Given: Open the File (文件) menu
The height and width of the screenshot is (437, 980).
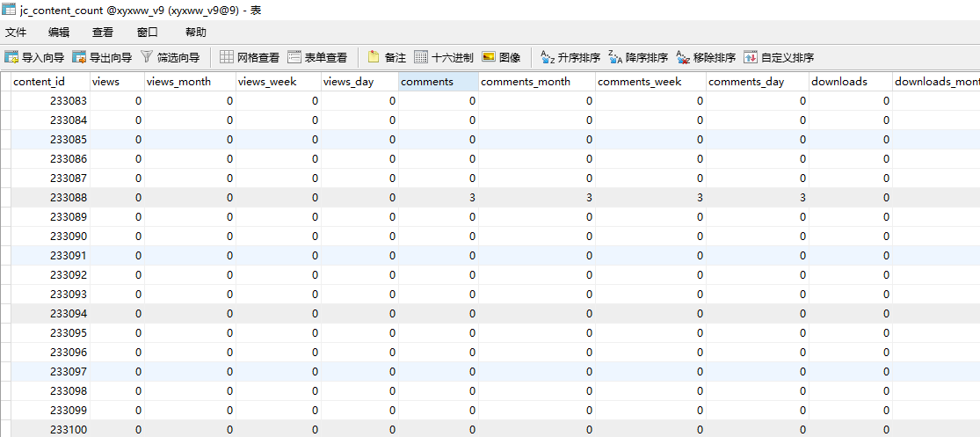Looking at the screenshot, I should (x=16, y=33).
